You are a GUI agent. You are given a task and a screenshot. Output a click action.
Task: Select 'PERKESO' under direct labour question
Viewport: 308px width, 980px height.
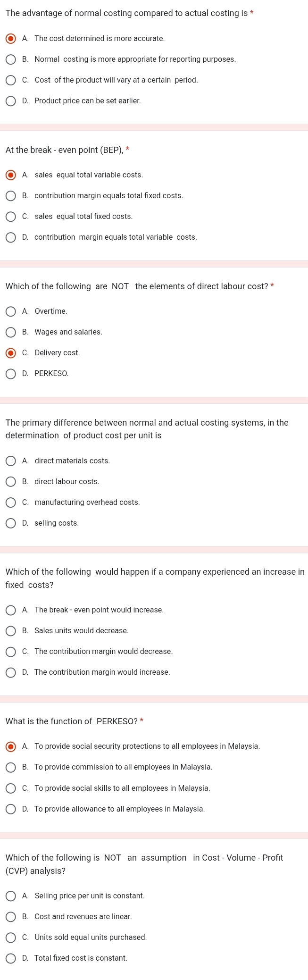pyautogui.click(x=10, y=374)
